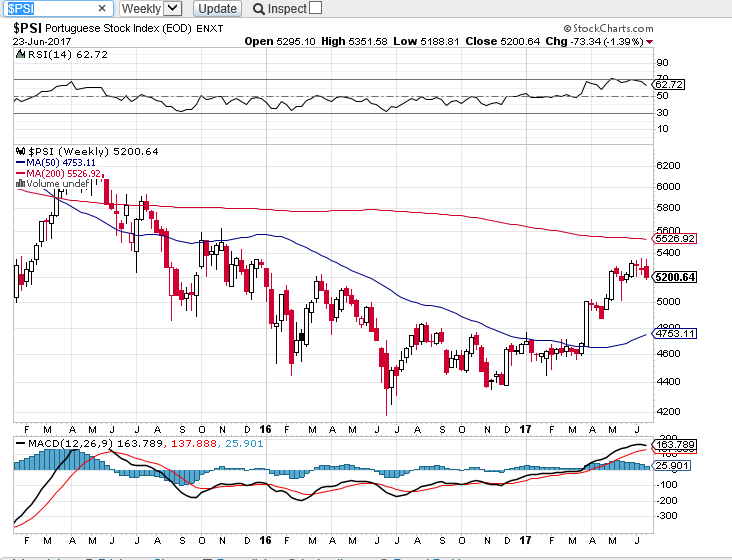Image resolution: width=732 pixels, height=560 pixels.
Task: Click the Volume undef legend icon
Action: pyautogui.click(x=20, y=183)
